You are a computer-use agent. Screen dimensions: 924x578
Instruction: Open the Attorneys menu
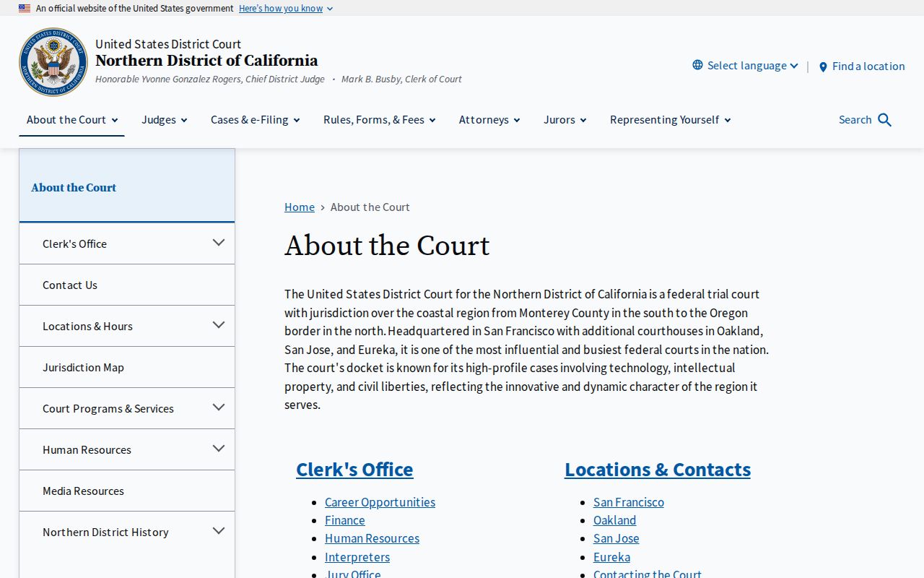coord(489,120)
